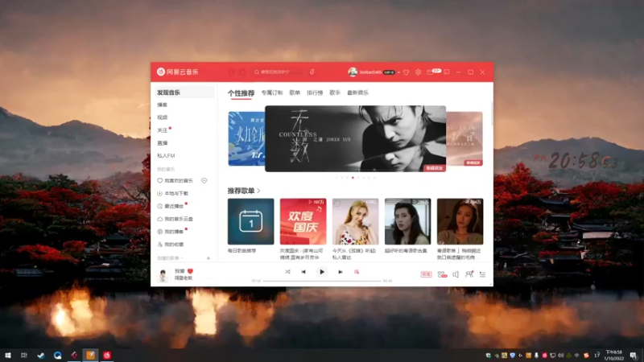This screenshot has height=362, width=644.
Task: Open the COUNTLESS Joker Xue banner
Action: point(355,138)
